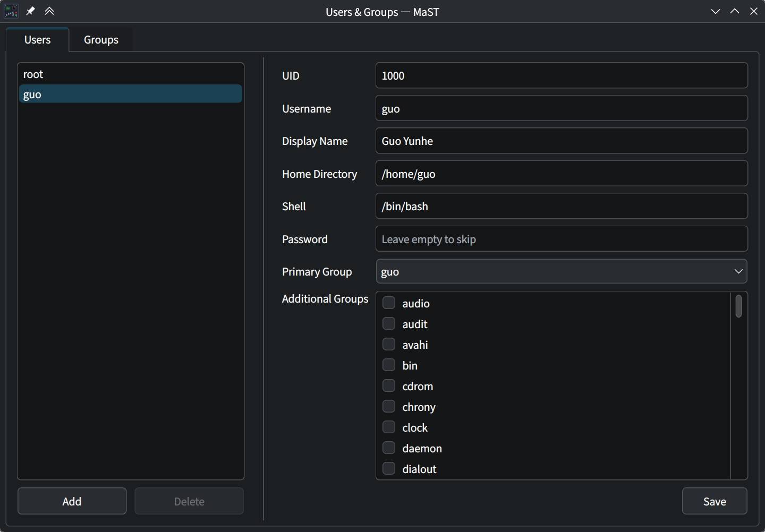The width and height of the screenshot is (765, 532).
Task: Click the Add user button
Action: (72, 501)
